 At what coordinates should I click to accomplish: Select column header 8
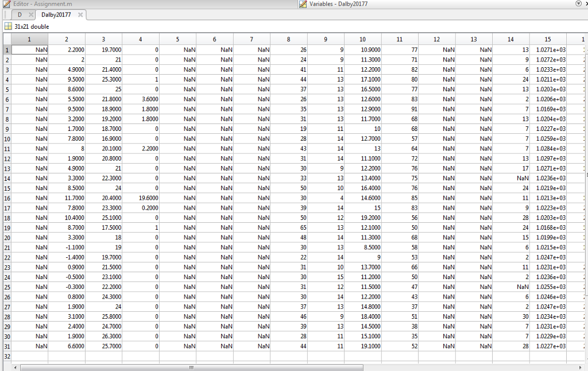288,39
